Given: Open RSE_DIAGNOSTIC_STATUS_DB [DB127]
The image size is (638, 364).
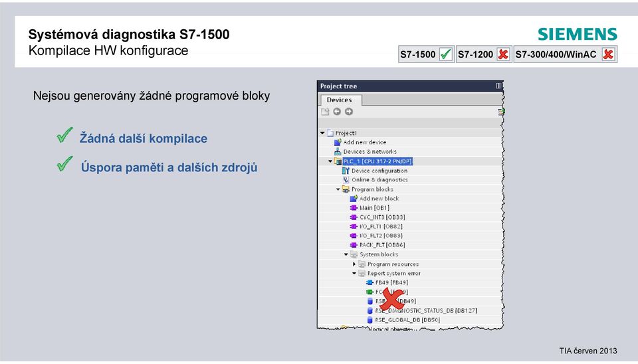Looking at the screenshot, I should [x=426, y=310].
